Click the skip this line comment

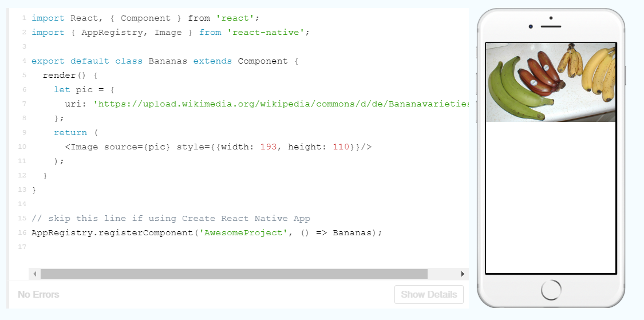click(x=171, y=219)
